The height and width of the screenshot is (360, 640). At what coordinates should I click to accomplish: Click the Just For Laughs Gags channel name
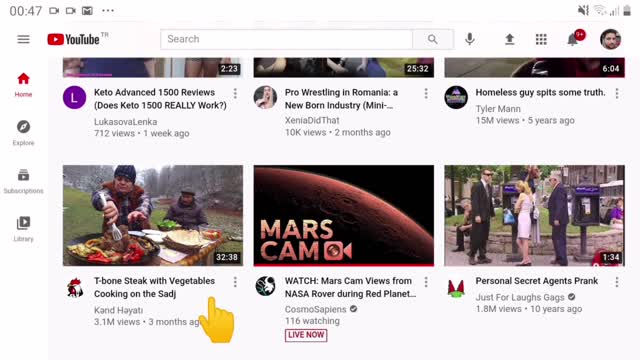(x=520, y=298)
